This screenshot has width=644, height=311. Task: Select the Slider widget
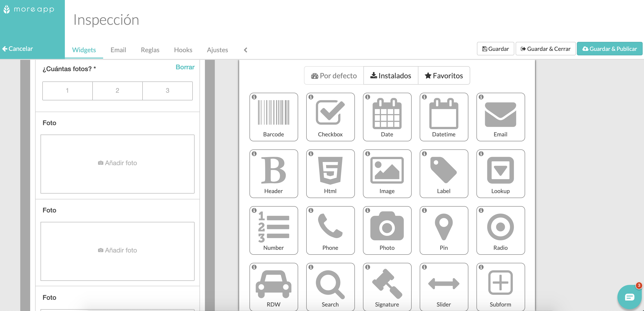tap(444, 286)
